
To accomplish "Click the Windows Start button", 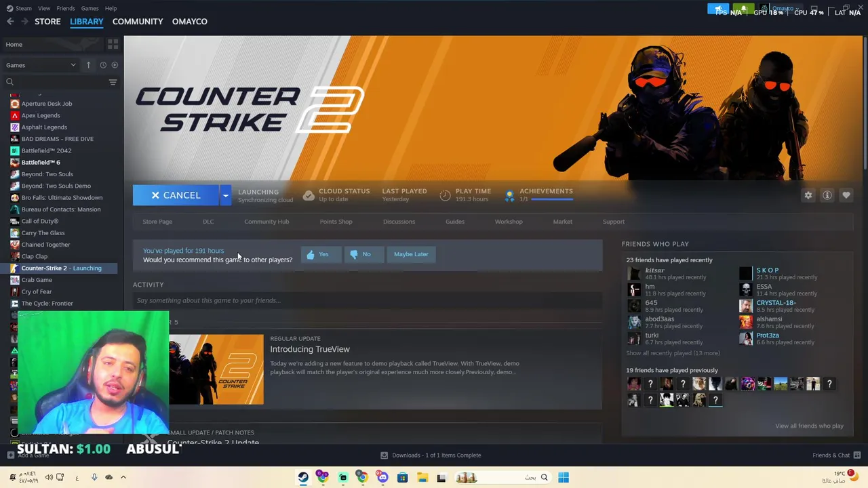I will tap(564, 477).
